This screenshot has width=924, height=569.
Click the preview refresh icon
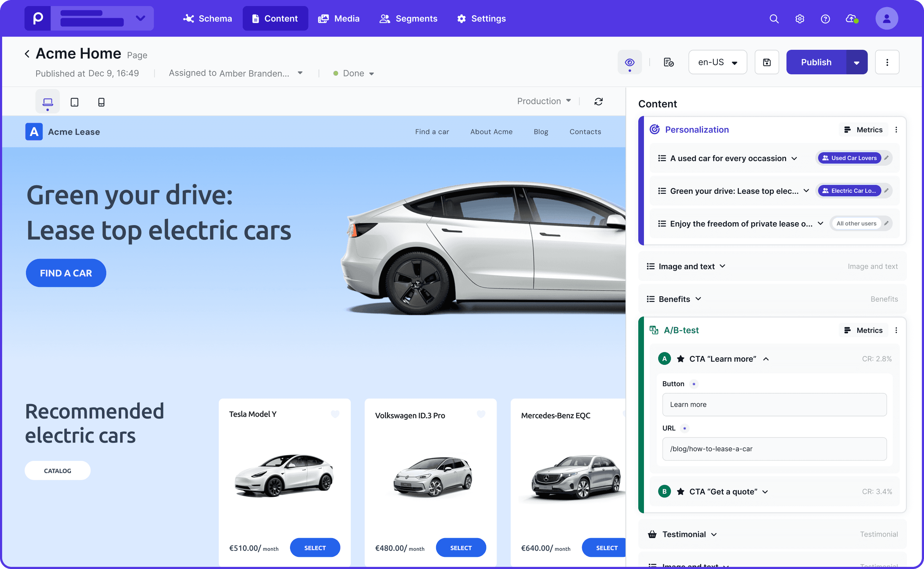(x=598, y=101)
